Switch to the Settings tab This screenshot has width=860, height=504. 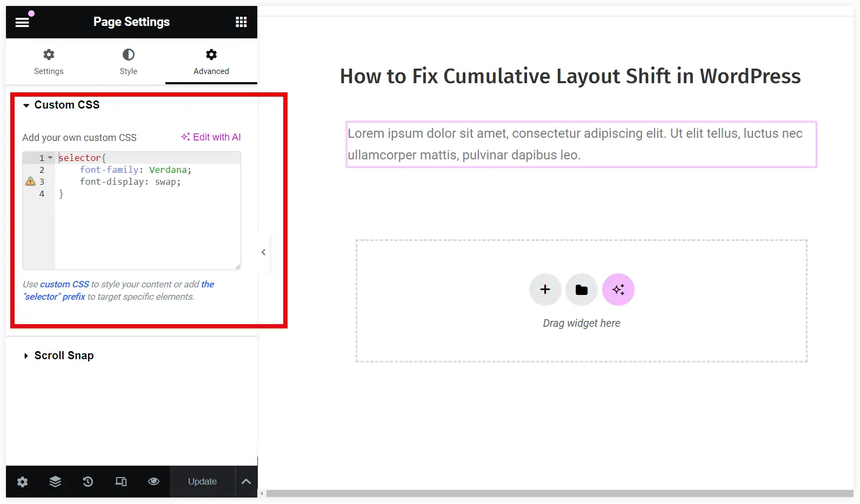tap(49, 62)
